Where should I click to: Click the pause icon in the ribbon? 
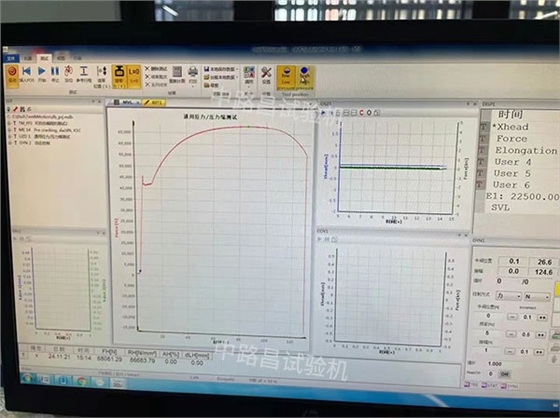pos(55,71)
